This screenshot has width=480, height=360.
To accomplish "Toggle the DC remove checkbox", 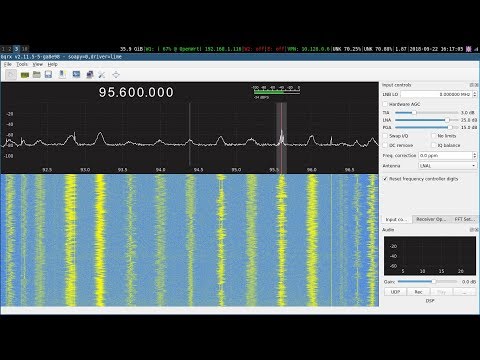I will 385,145.
